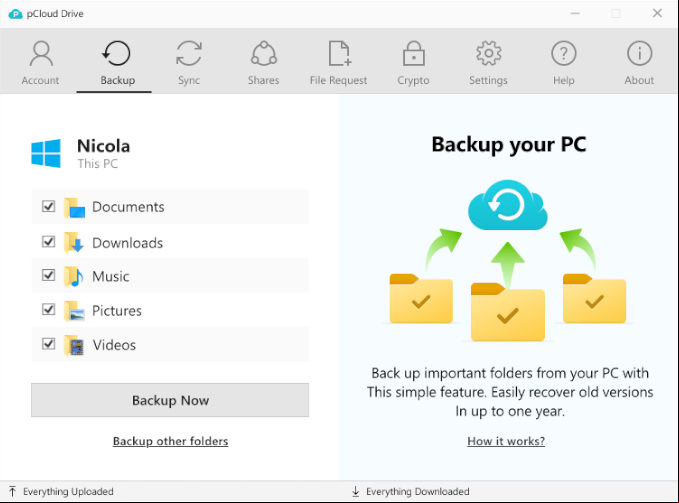Switch to the Backup tab
This screenshot has width=679, height=503.
[116, 62]
